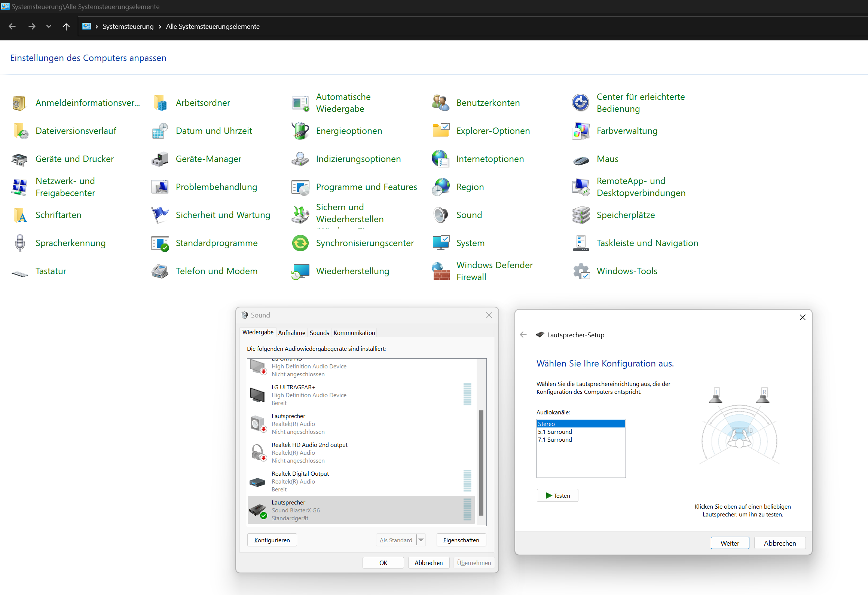
Task: Select 5.1 Surround audio channel
Action: click(555, 432)
